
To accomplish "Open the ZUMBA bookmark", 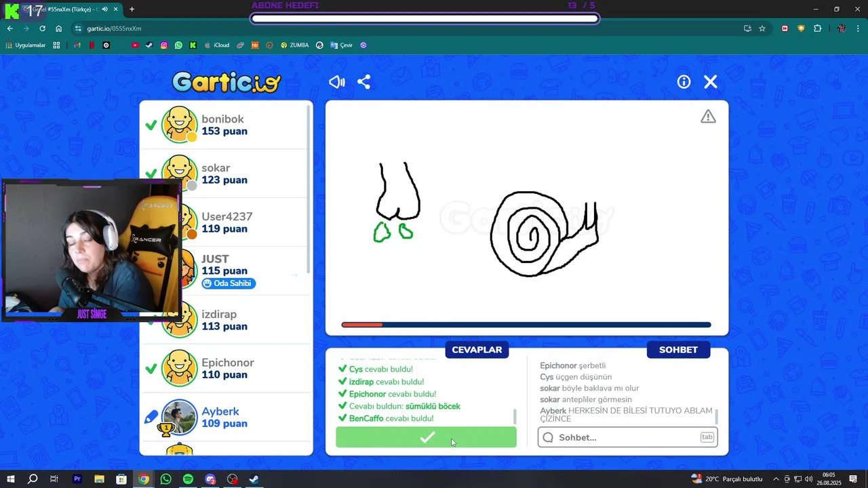I will pyautogui.click(x=294, y=45).
